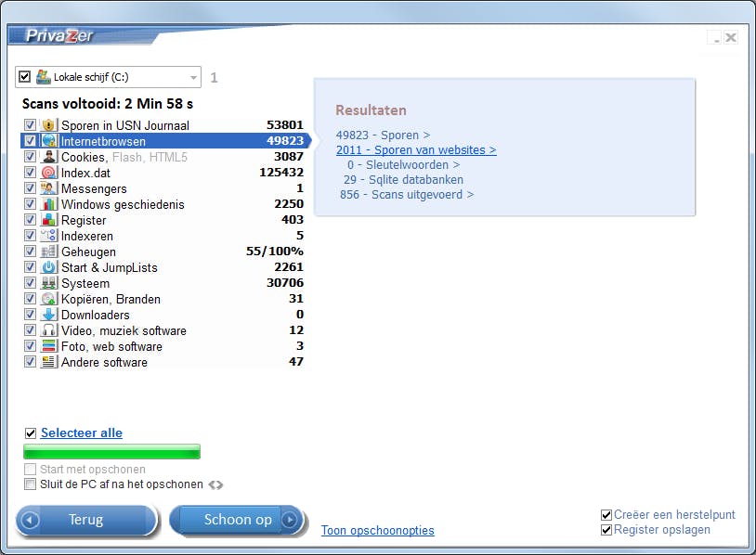Click the shield icon for Sporen in USN Journaal
This screenshot has height=555, width=756.
48,125
